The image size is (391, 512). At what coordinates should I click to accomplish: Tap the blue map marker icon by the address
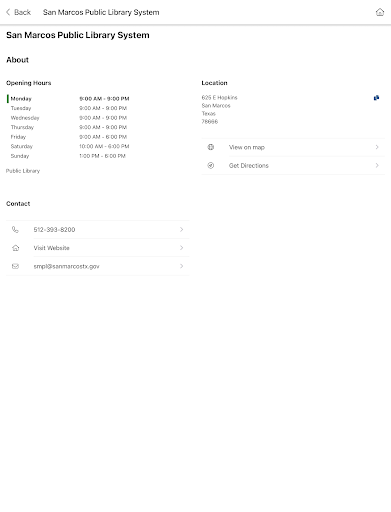(x=376, y=98)
